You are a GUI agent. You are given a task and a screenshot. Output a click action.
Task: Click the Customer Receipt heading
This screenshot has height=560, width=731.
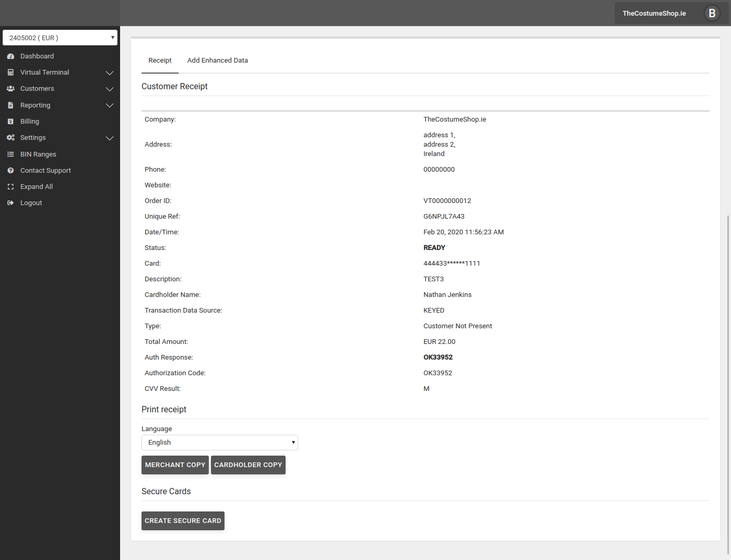coord(174,87)
